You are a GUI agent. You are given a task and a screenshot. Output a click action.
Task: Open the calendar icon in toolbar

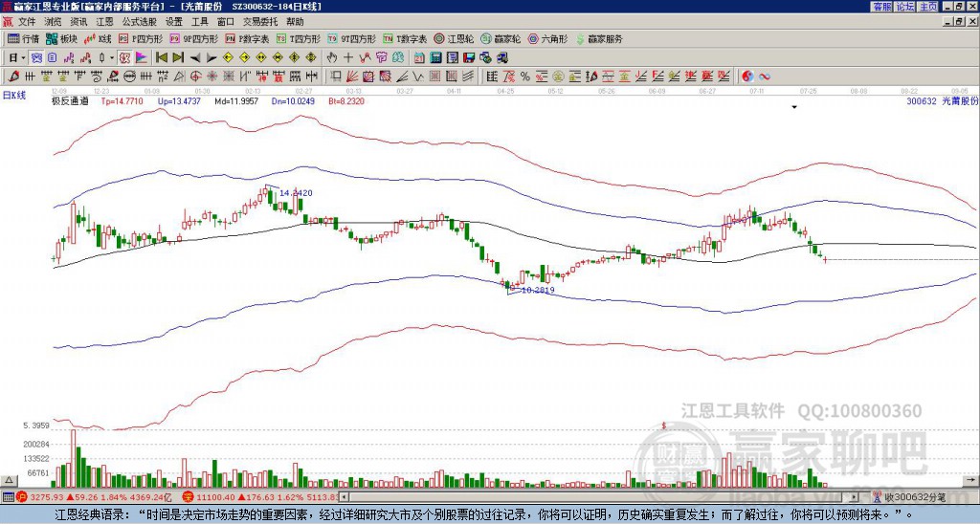tap(419, 57)
